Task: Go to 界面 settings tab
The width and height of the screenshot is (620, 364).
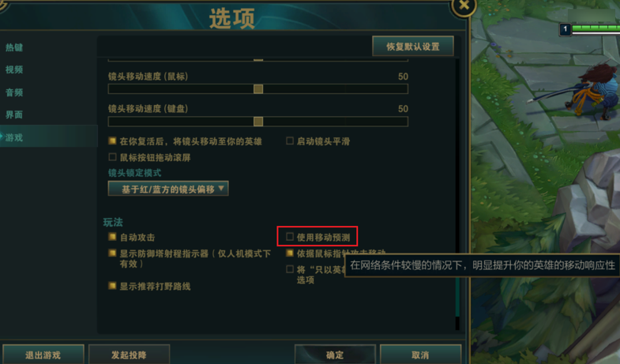Action: pyautogui.click(x=14, y=114)
